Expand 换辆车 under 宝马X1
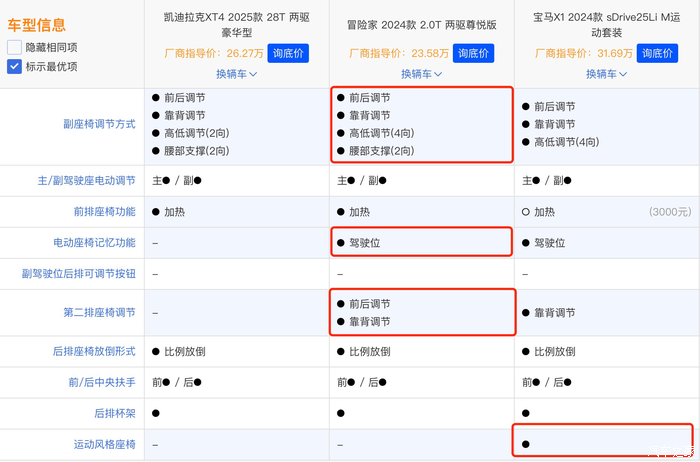Image resolution: width=700 pixels, height=462 pixels. point(608,73)
